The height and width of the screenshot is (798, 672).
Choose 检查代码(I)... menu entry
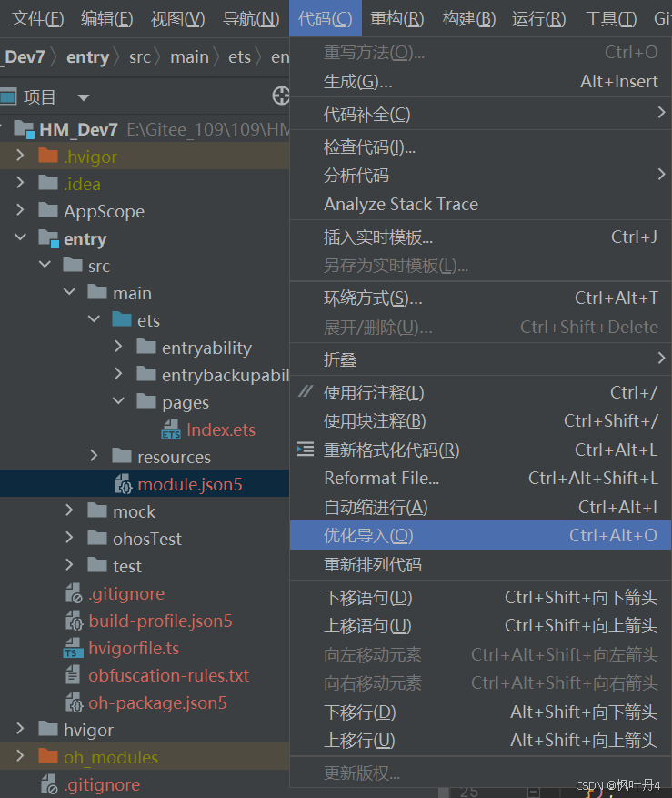click(481, 147)
